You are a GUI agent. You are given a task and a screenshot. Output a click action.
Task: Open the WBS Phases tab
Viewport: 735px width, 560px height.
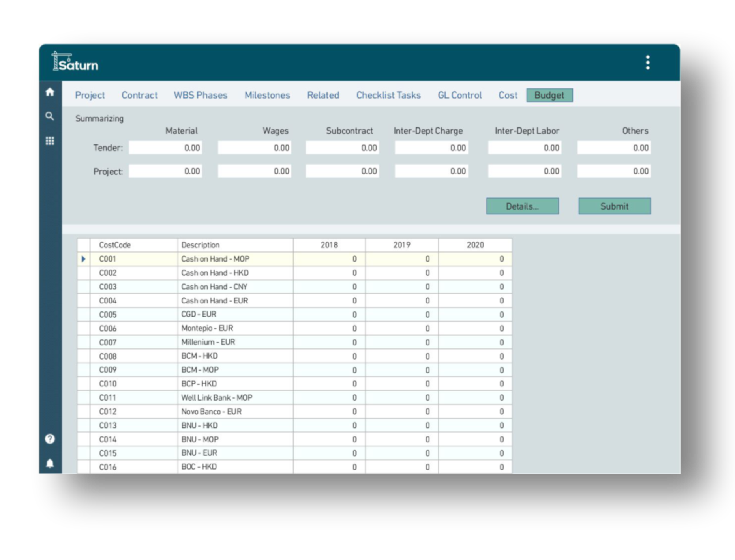(x=201, y=96)
